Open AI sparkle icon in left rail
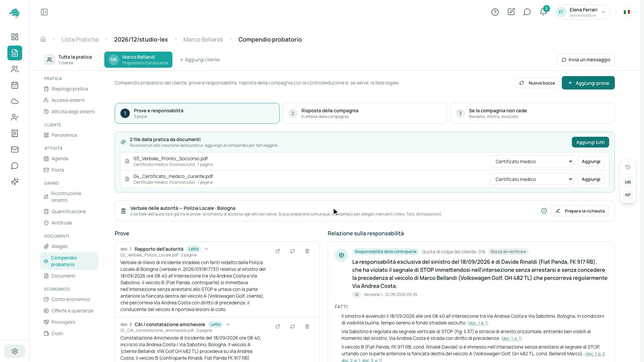Viewport: 644px width, 362px height. 15,182
